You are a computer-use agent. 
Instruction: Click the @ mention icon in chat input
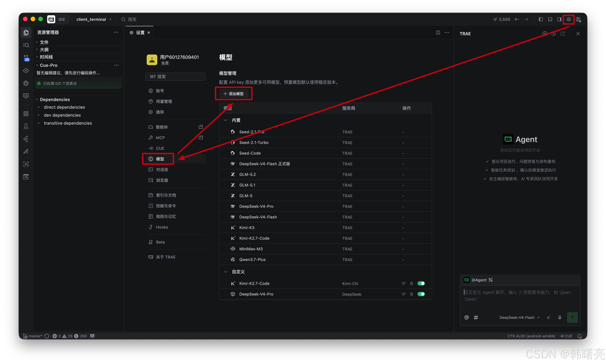(466, 317)
